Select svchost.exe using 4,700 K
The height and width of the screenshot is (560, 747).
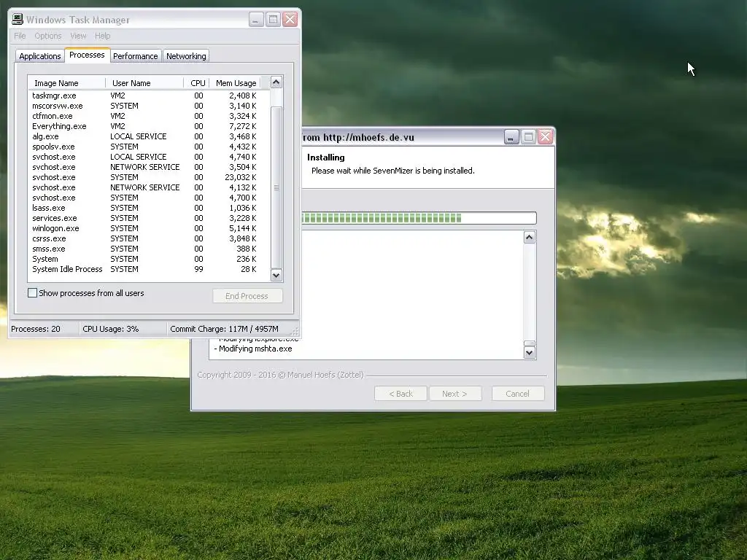coord(149,198)
